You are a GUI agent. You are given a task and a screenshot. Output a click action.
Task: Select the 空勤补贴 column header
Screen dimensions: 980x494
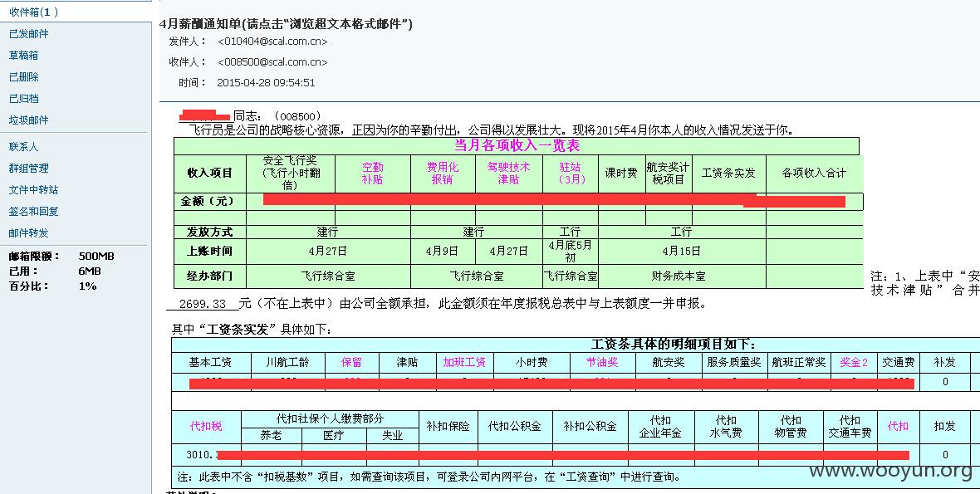pos(373,174)
